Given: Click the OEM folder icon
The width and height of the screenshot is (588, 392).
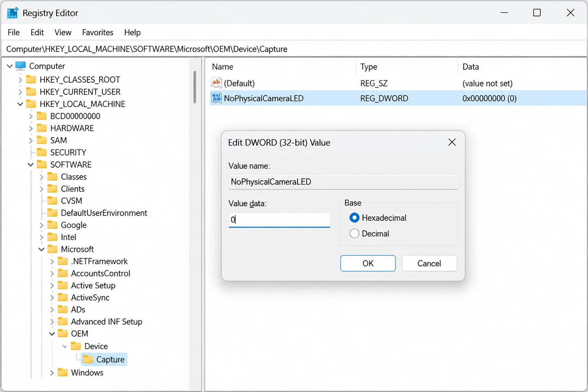Looking at the screenshot, I should [x=63, y=334].
